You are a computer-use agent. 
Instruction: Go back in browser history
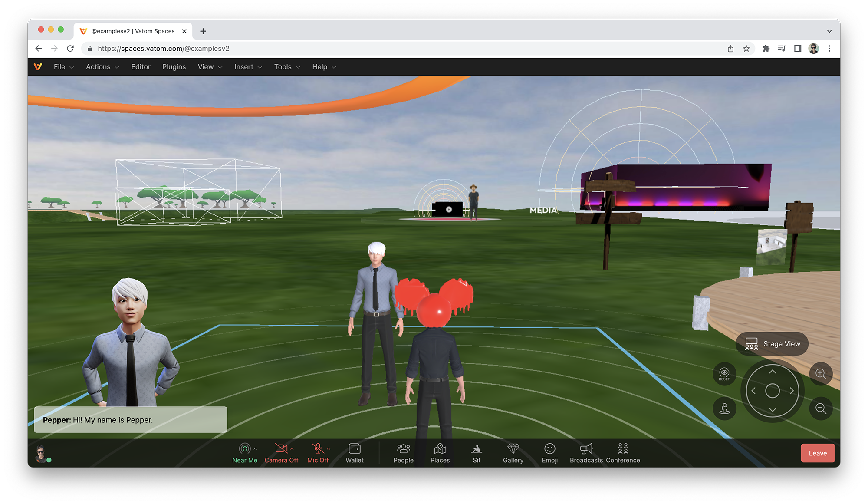point(39,49)
